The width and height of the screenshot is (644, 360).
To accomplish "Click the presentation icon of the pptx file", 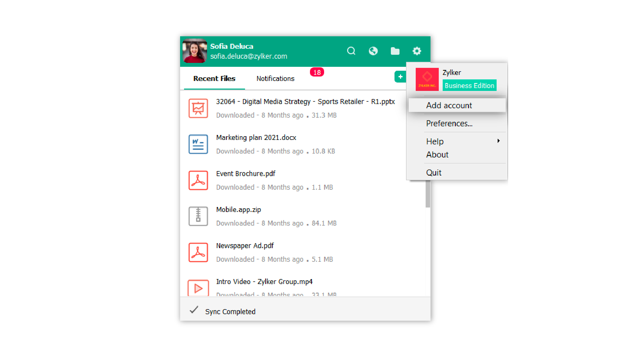I will coord(198,108).
